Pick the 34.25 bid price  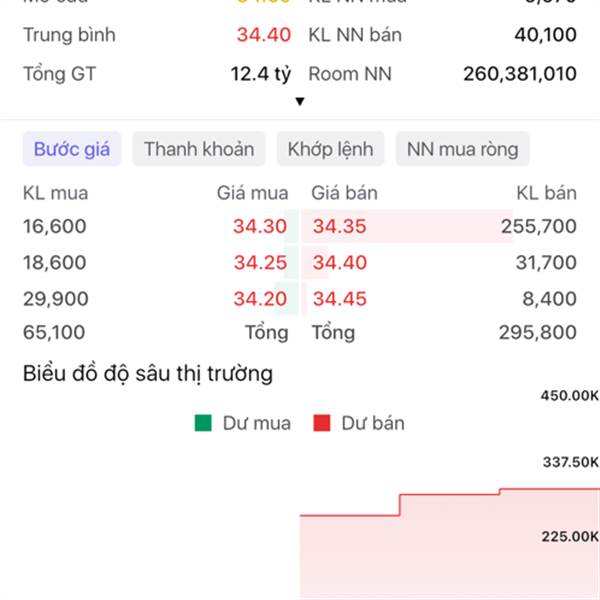pyautogui.click(x=260, y=263)
